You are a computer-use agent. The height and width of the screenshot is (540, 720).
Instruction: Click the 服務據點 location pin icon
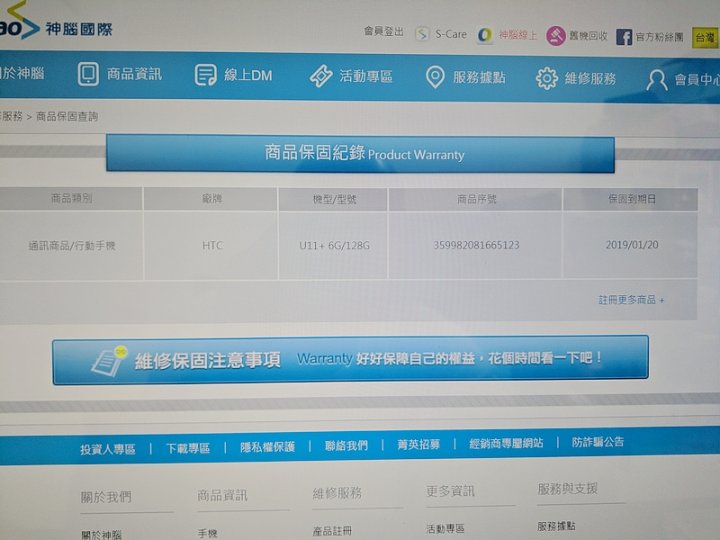coord(435,77)
